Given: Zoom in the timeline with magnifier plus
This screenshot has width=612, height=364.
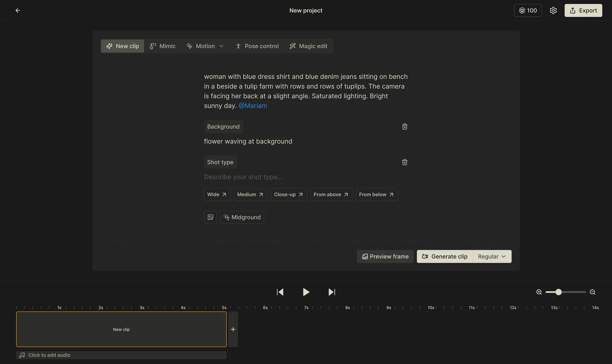Looking at the screenshot, I should [539, 292].
